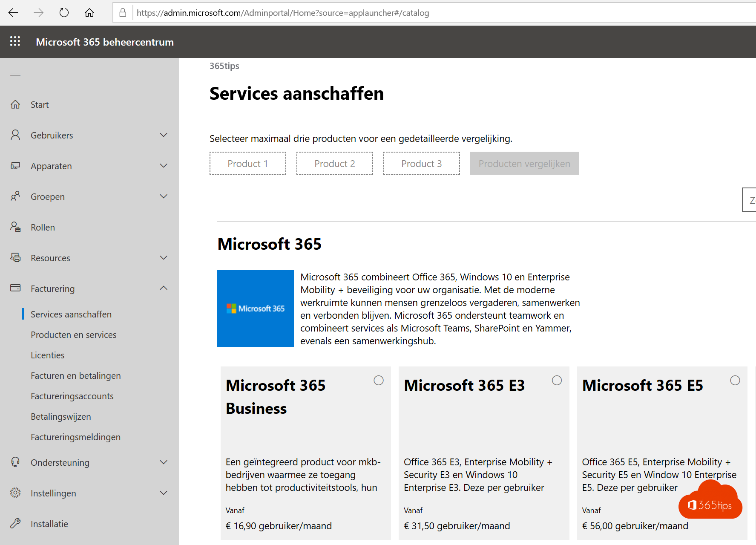Select Microsoft 365 Business radio button
The height and width of the screenshot is (545, 756).
pos(379,381)
